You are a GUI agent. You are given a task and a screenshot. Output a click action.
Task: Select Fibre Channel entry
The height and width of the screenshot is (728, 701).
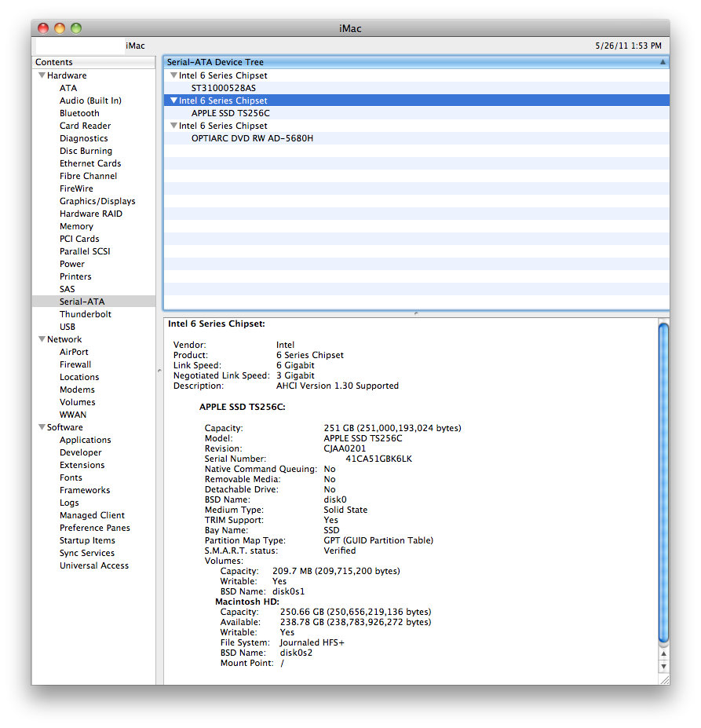(88, 176)
